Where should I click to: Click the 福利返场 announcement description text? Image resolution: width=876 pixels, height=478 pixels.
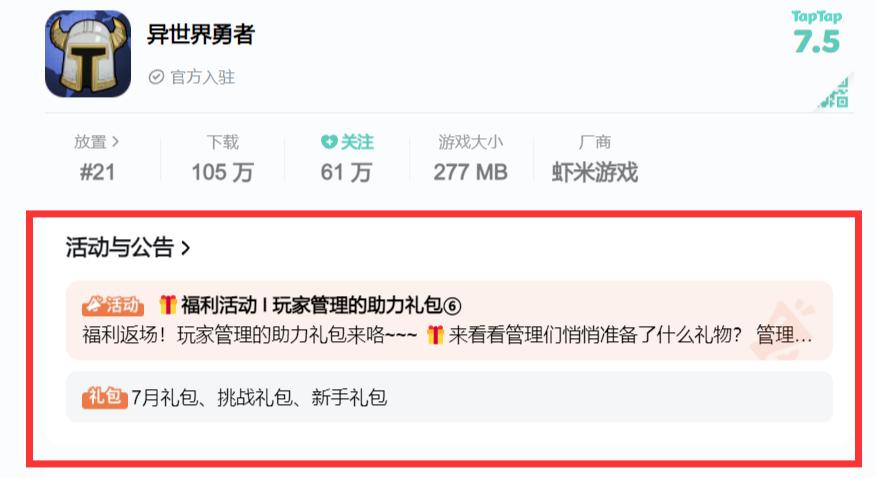(x=447, y=335)
